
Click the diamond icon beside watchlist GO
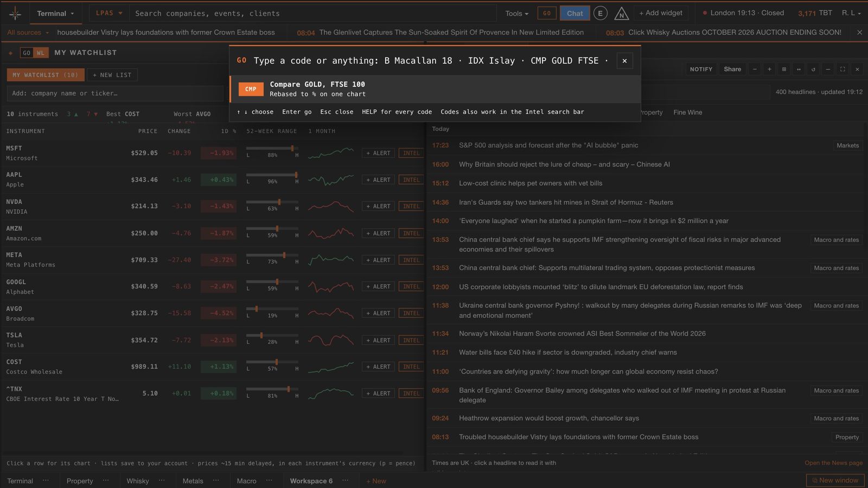coord(11,53)
